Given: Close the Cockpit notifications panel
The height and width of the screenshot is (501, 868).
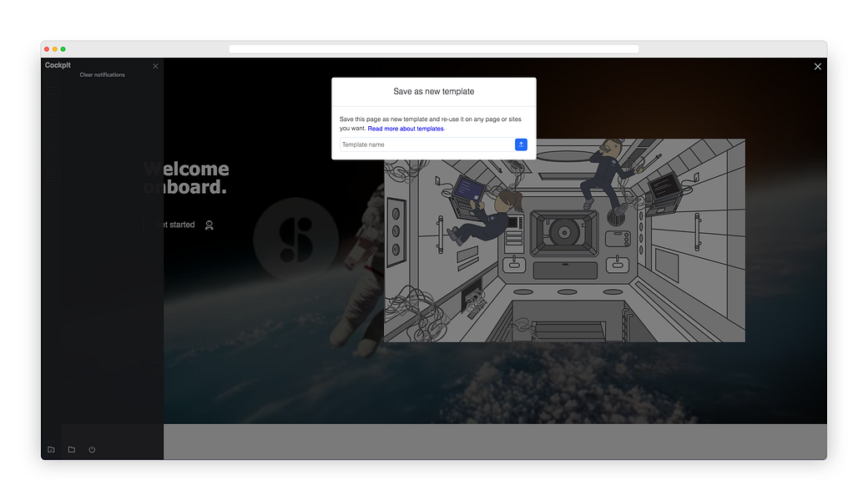Looking at the screenshot, I should click(x=155, y=67).
